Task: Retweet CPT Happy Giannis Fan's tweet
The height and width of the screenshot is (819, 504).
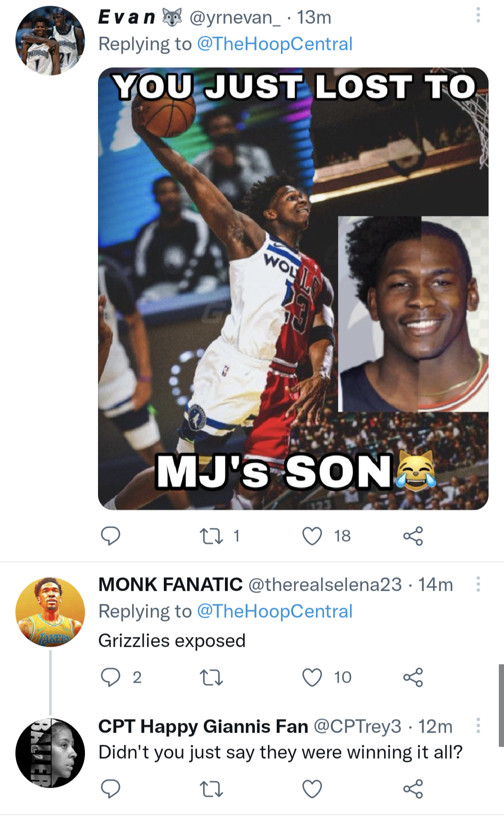Action: pyautogui.click(x=211, y=789)
